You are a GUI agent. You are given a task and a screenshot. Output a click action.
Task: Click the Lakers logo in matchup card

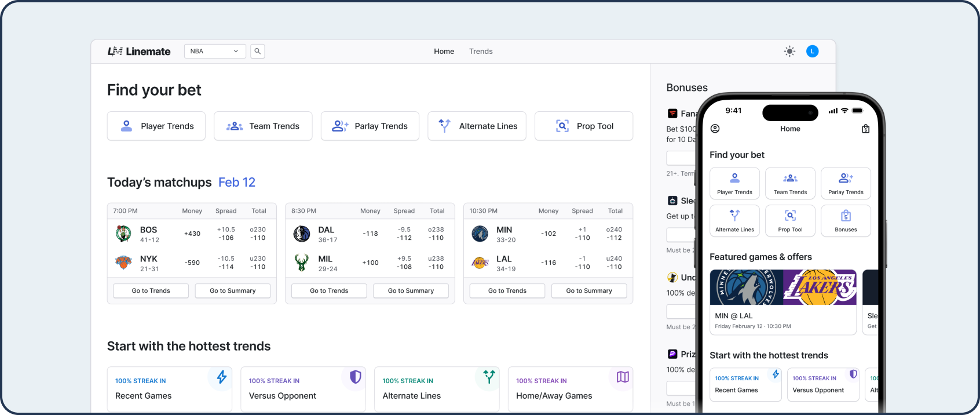pyautogui.click(x=480, y=263)
